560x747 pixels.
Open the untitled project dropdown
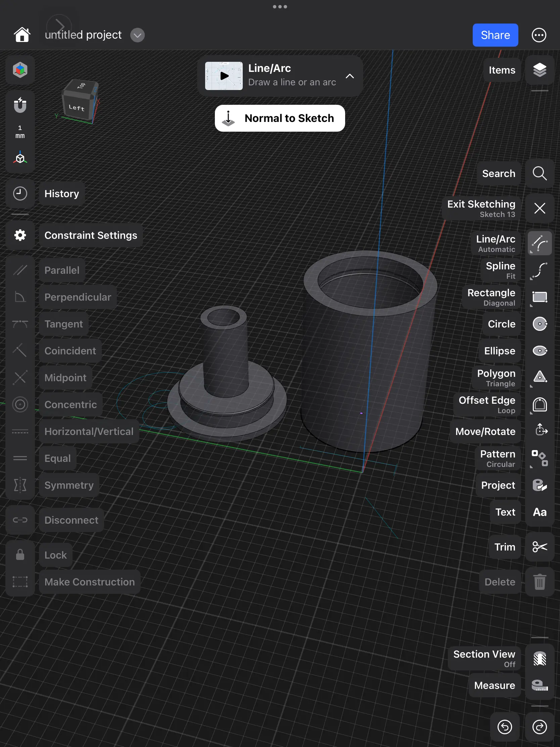point(137,35)
